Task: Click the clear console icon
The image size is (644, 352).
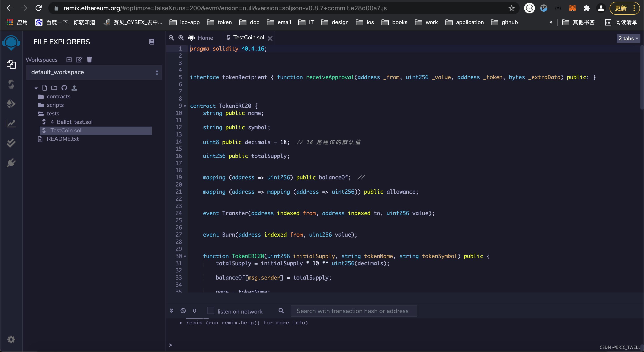Action: [183, 311]
